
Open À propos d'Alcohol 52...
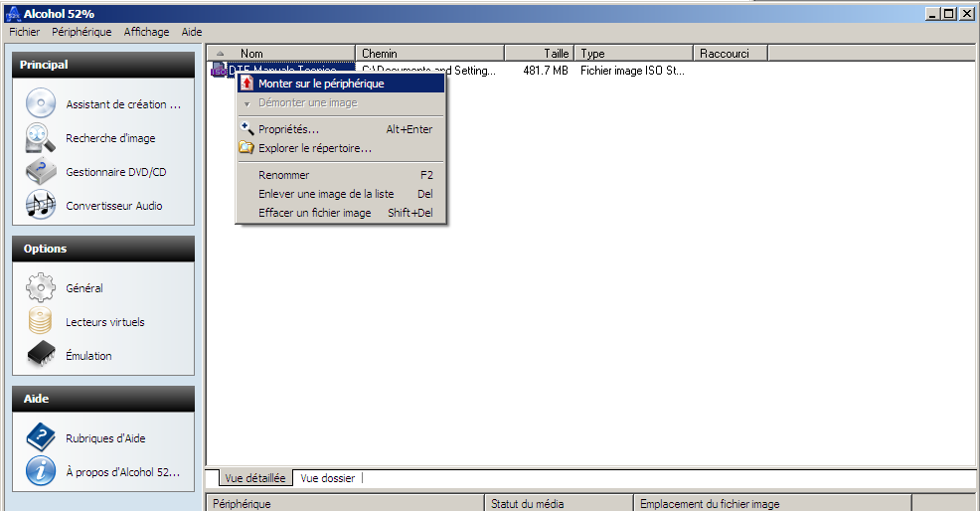(123, 472)
